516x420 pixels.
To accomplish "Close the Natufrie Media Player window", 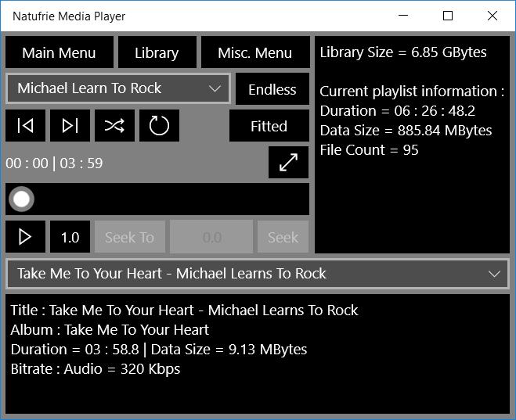I will click(493, 16).
